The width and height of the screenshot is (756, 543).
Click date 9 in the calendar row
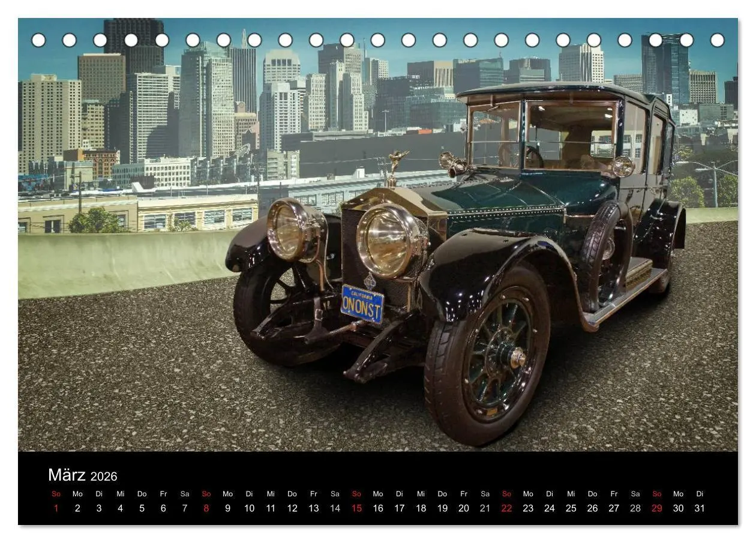click(227, 508)
